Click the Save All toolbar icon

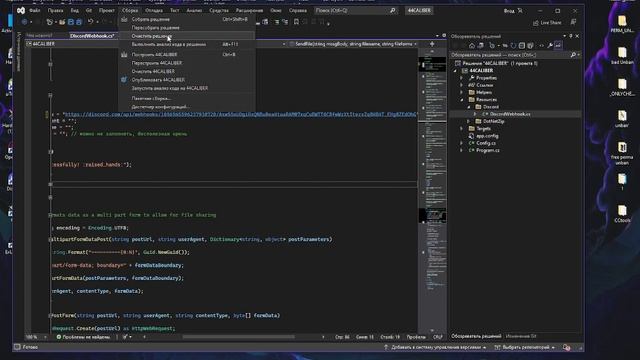(x=79, y=22)
